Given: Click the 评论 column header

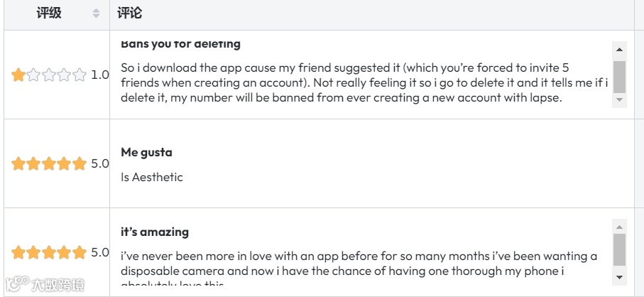Looking at the screenshot, I should 131,13.
